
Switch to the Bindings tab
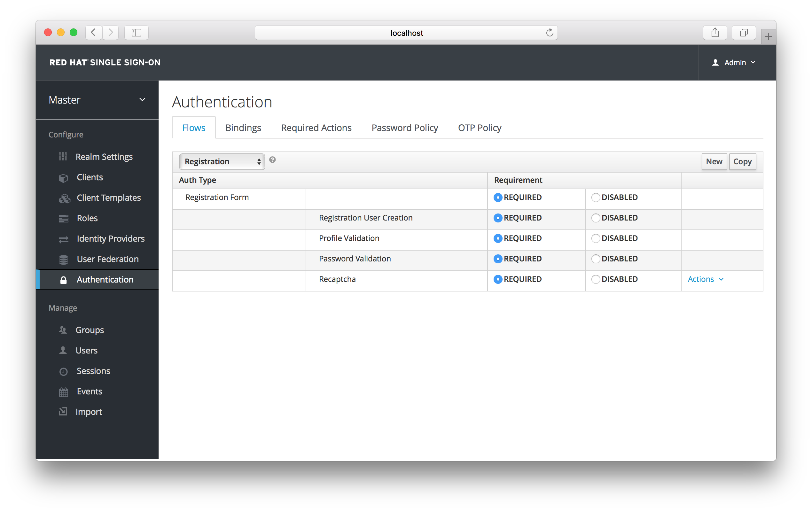click(243, 128)
